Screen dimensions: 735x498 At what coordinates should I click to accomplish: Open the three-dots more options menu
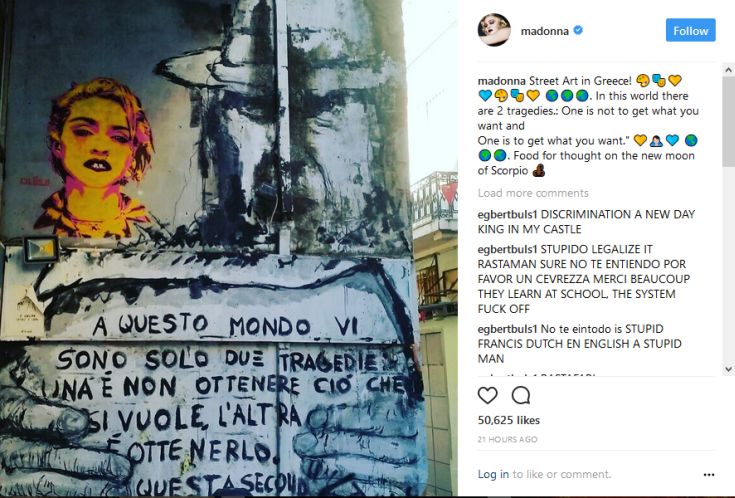pyautogui.click(x=709, y=475)
